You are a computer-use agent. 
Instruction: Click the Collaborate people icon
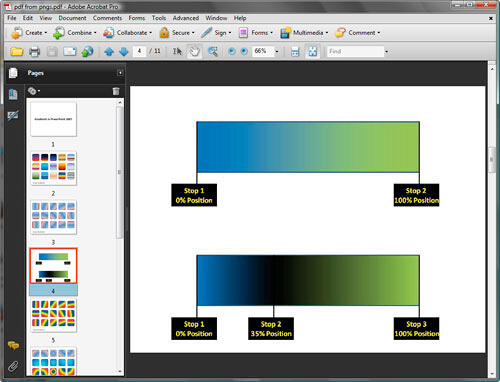[109, 33]
